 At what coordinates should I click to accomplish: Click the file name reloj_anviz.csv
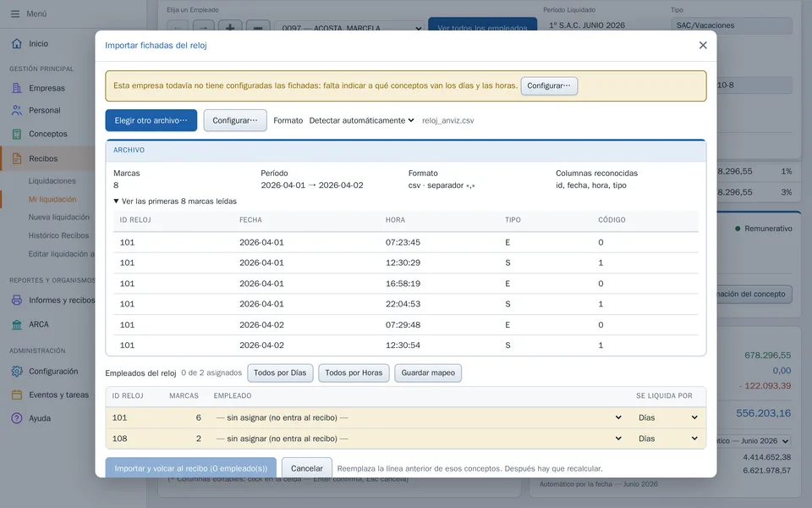click(x=448, y=120)
